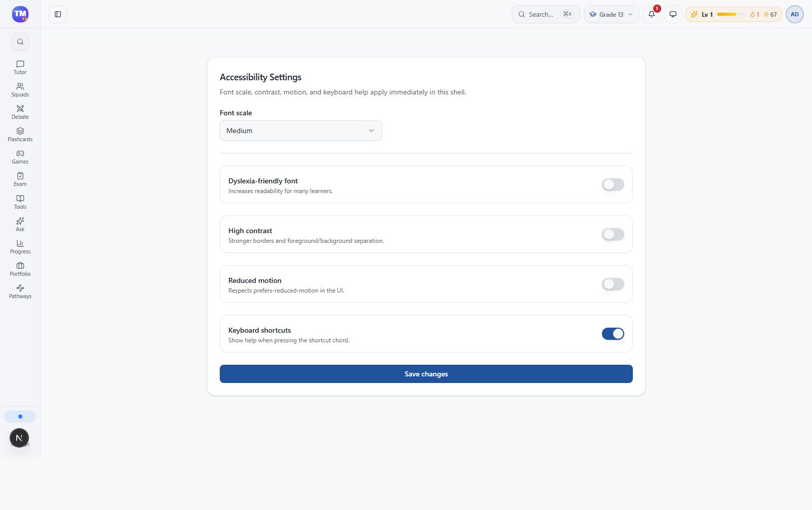Image resolution: width=812 pixels, height=510 pixels.
Task: Open the Debate section
Action: [x=20, y=112]
